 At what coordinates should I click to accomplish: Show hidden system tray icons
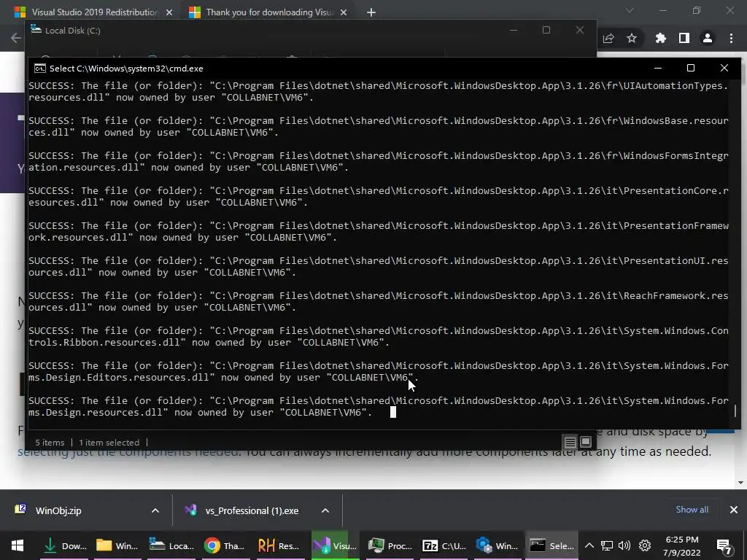[589, 545]
